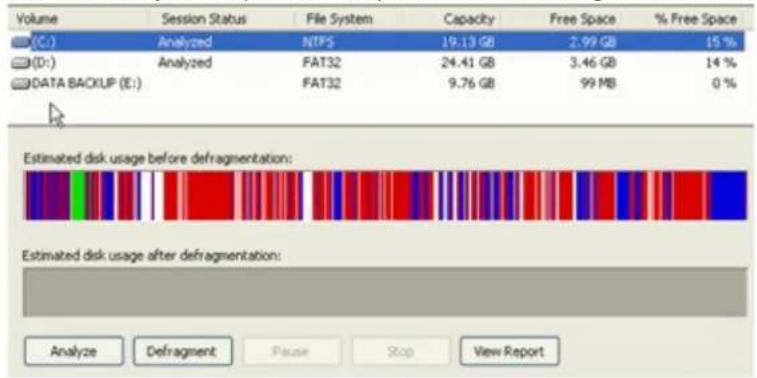Click the '15 %' free space percentage

[721, 42]
